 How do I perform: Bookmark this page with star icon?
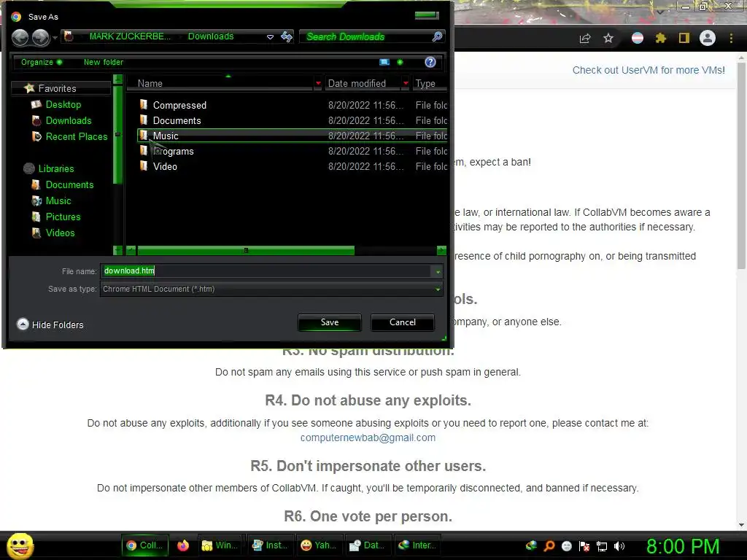coord(608,38)
